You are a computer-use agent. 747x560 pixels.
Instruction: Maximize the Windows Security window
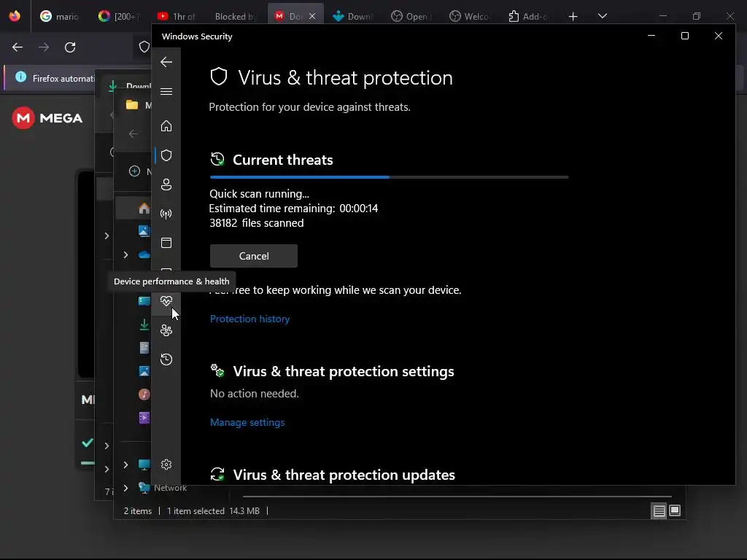[684, 36]
